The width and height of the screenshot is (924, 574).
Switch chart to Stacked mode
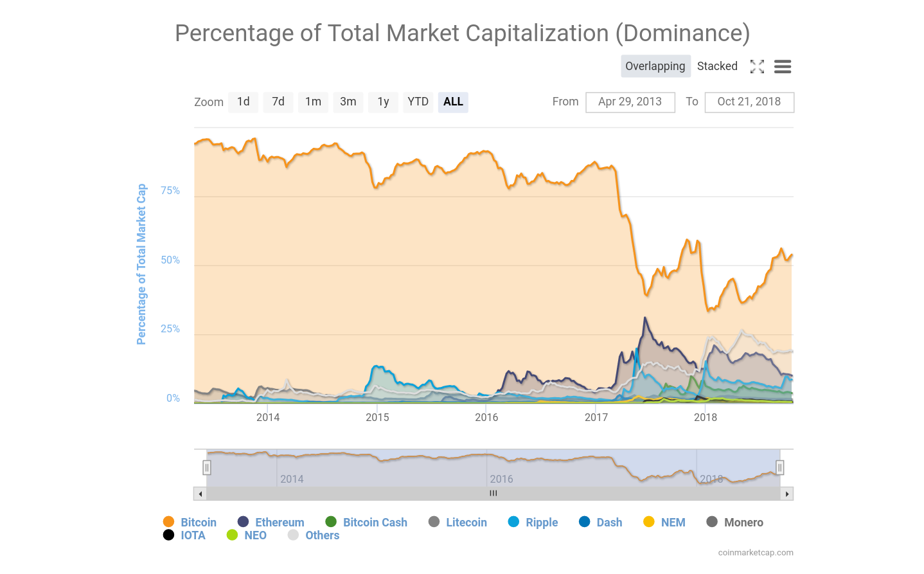point(717,66)
